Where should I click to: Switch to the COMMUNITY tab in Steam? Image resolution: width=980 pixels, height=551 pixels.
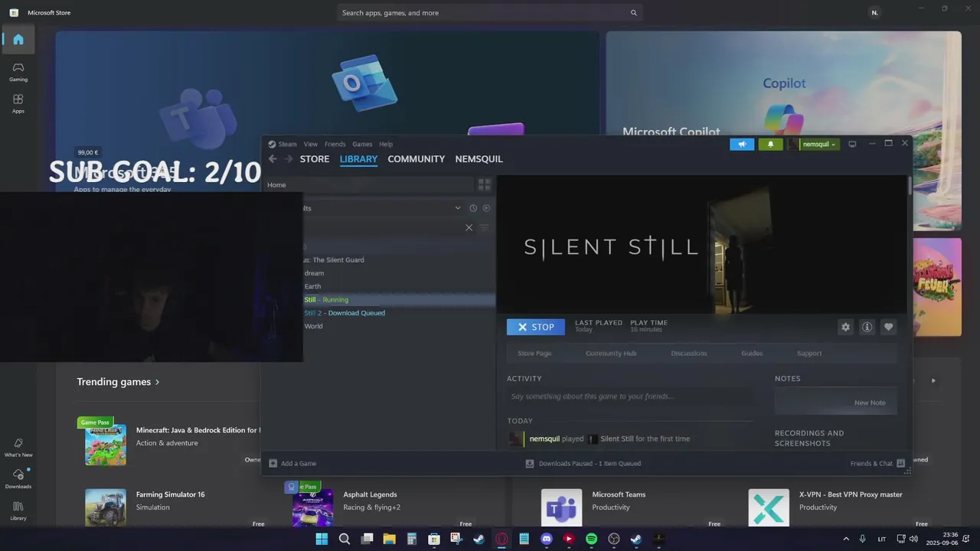(x=416, y=159)
